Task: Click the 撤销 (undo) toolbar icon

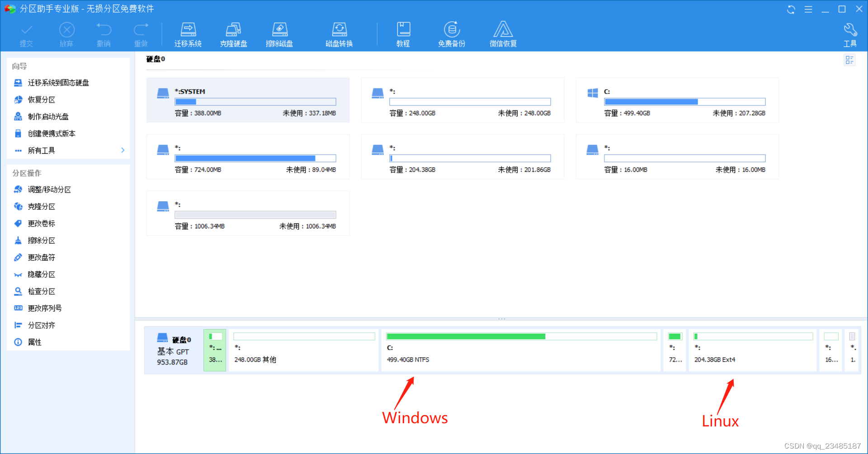Action: tap(104, 35)
